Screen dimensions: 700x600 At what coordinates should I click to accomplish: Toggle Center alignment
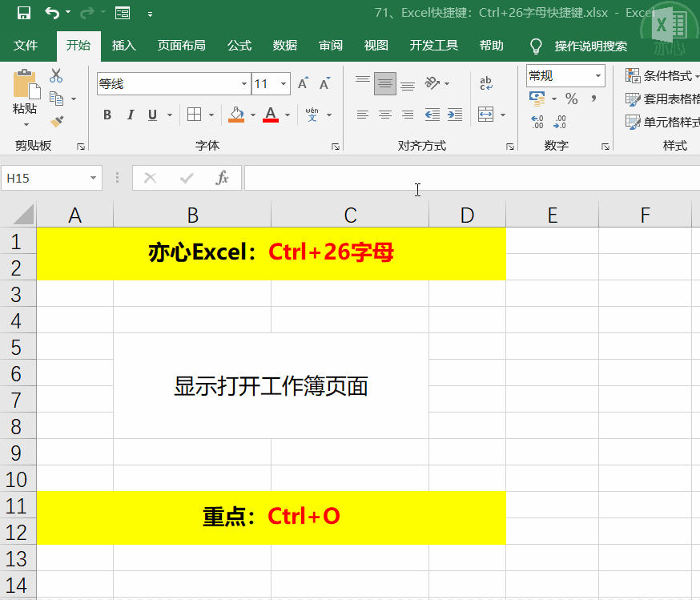(384, 115)
